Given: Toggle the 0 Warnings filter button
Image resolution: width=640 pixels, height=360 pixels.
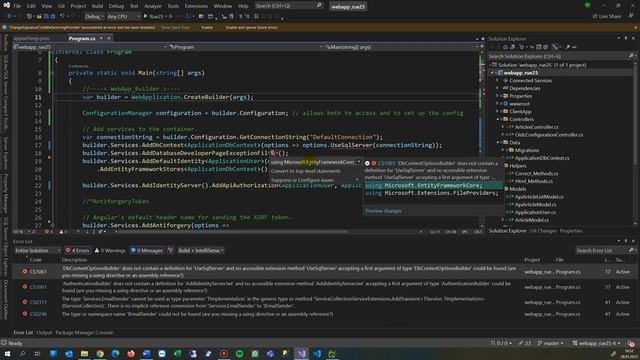Looking at the screenshot, I should coord(110,250).
